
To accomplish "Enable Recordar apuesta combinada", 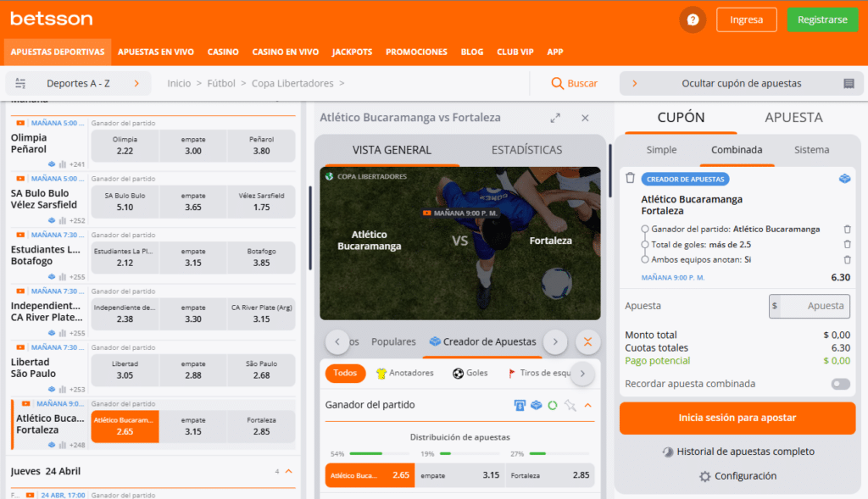I will click(x=840, y=383).
